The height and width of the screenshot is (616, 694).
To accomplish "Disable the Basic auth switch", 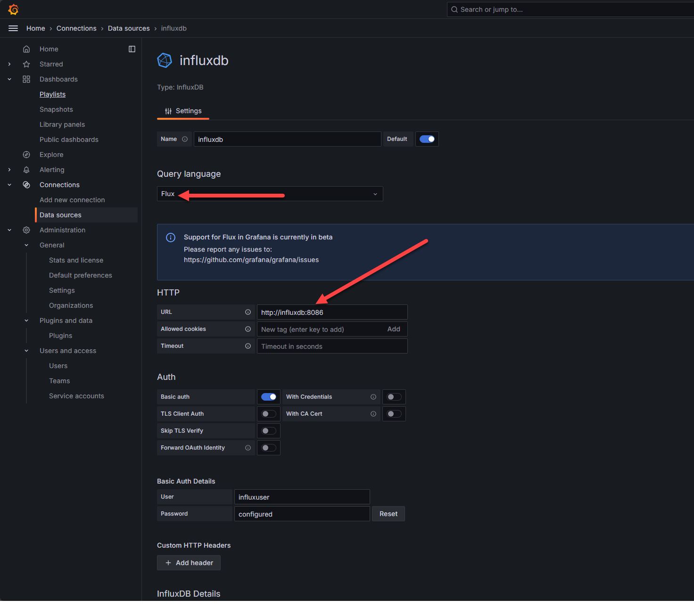I will click(x=269, y=397).
